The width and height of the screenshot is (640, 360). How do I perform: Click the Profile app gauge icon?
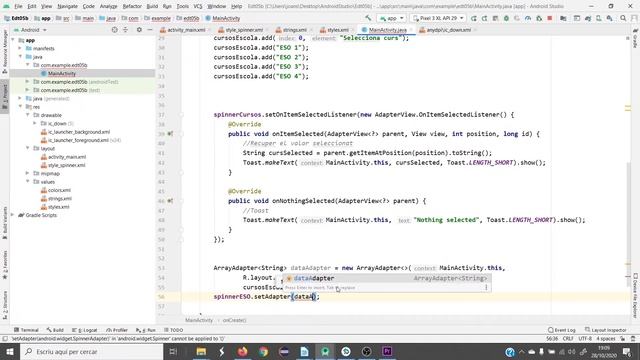[x=528, y=18]
